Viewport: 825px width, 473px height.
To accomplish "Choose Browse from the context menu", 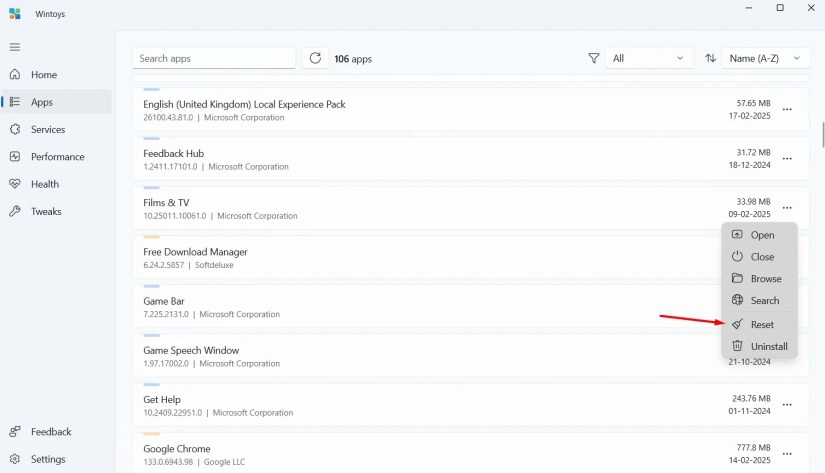I will pos(759,279).
